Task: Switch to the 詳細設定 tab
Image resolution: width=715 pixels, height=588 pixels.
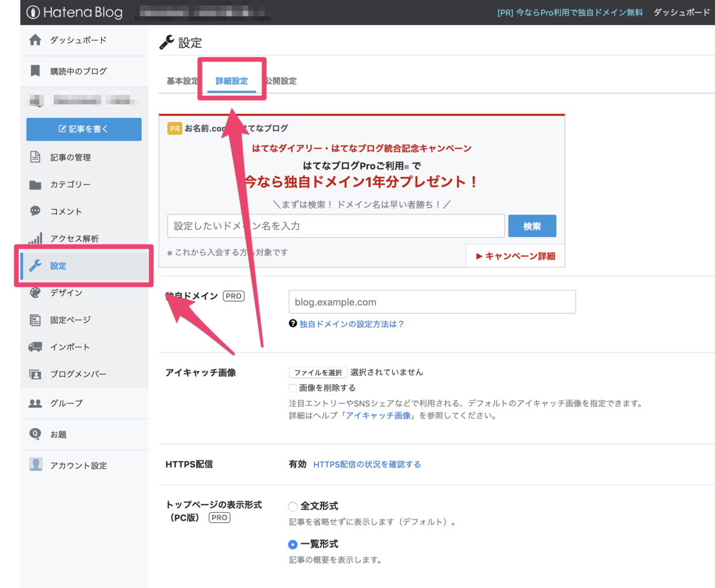Action: tap(232, 81)
